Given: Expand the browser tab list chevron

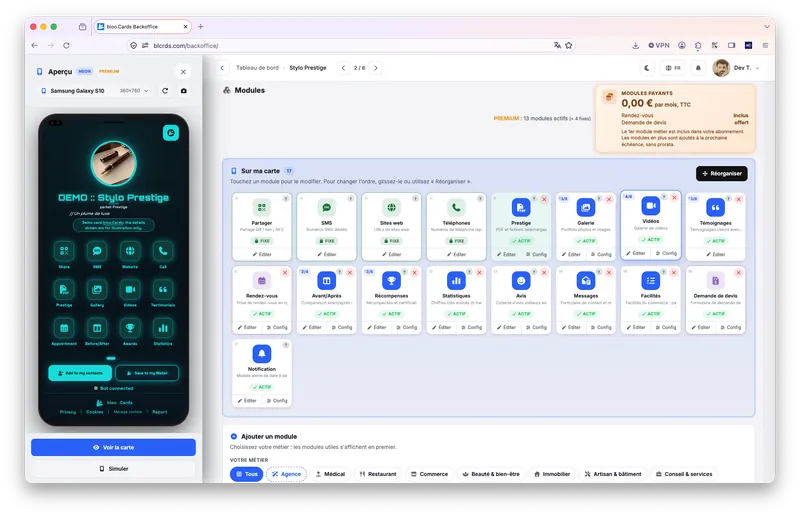Looking at the screenshot, I should 766,27.
